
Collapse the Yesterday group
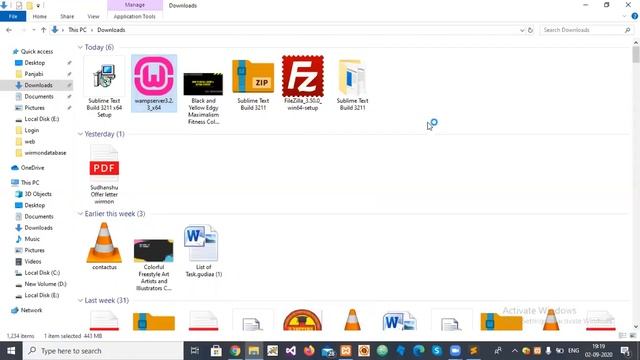click(x=80, y=134)
